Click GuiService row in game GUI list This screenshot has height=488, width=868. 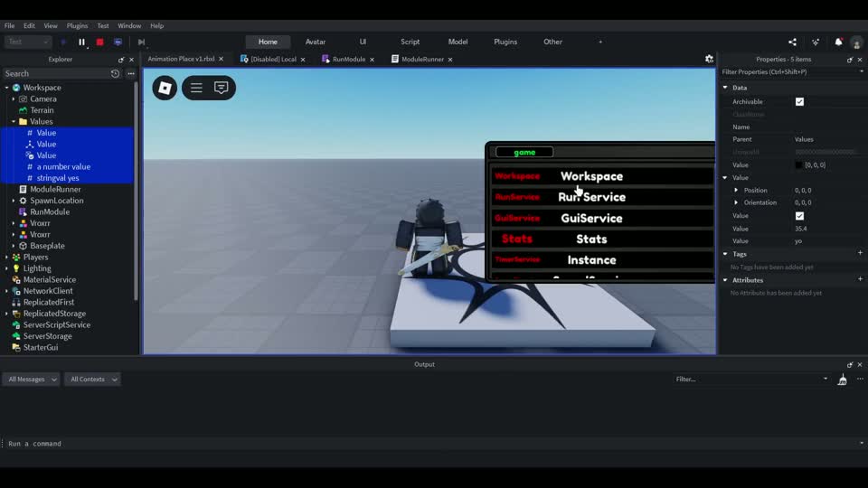tap(602, 218)
